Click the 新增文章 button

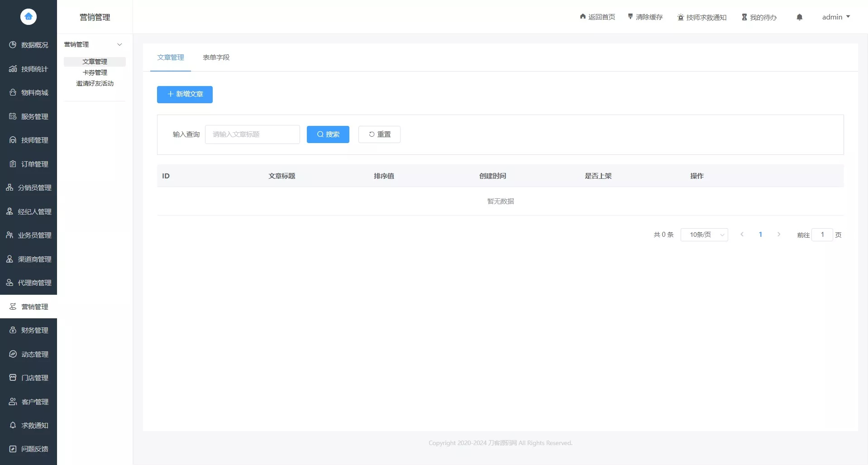click(185, 94)
